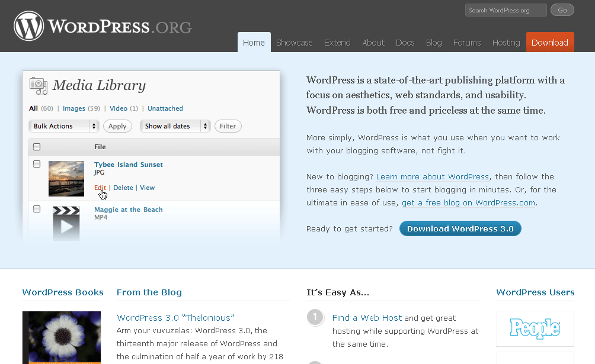The image size is (595, 364).
Task: Select the Home tab
Action: (254, 43)
